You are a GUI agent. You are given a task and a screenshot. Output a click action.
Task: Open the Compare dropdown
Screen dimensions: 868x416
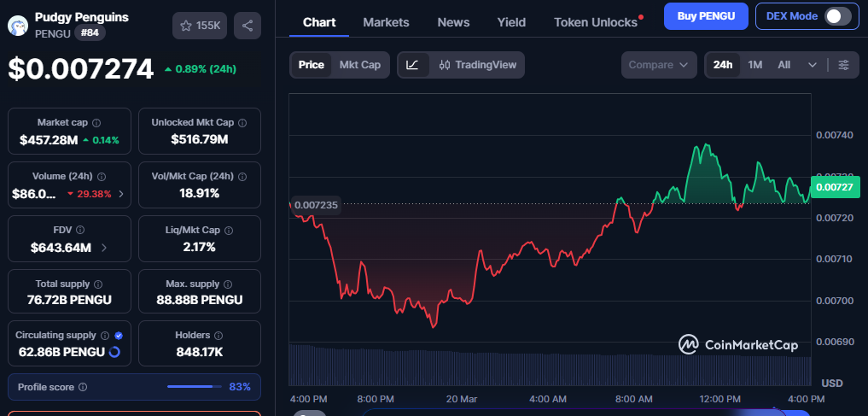pyautogui.click(x=659, y=65)
